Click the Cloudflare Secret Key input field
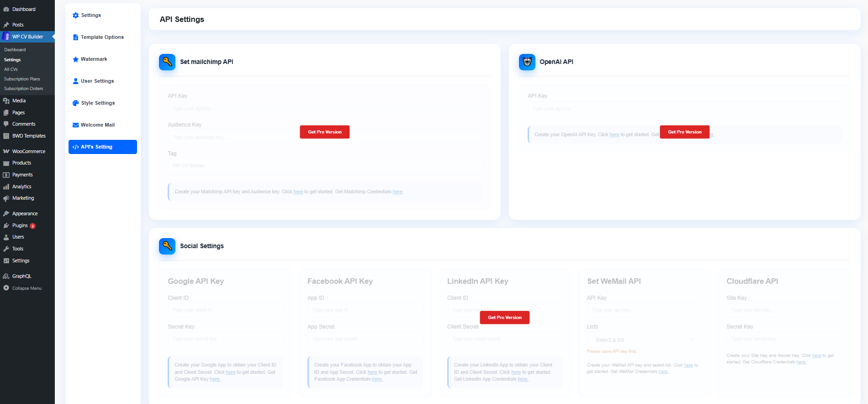Screen dimensions: 868x404 (784, 339)
